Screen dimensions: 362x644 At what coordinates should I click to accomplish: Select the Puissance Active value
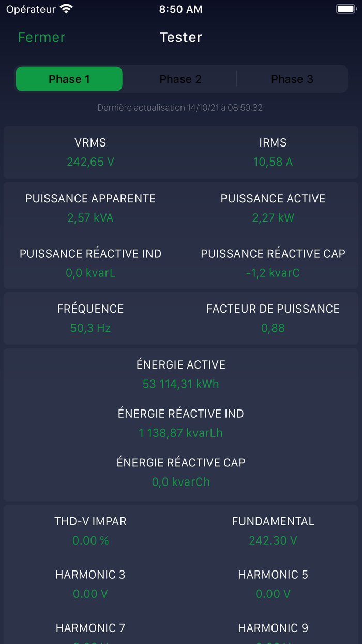pyautogui.click(x=273, y=218)
